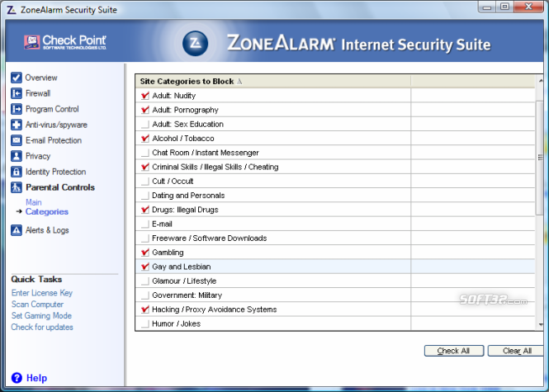Switch to the Main sub-tab

pyautogui.click(x=34, y=202)
